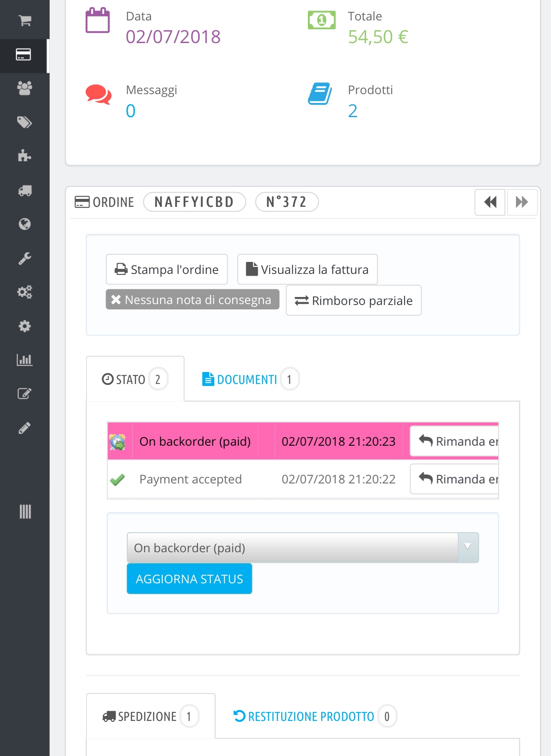Click 'On backorder (paid)' pink row text
The image size is (551, 756).
pos(195,441)
